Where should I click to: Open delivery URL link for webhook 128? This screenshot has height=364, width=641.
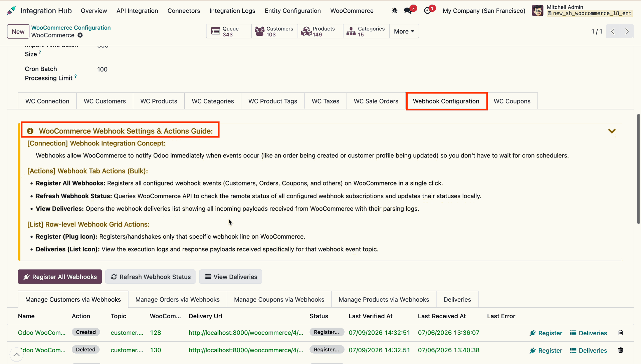pos(246,333)
